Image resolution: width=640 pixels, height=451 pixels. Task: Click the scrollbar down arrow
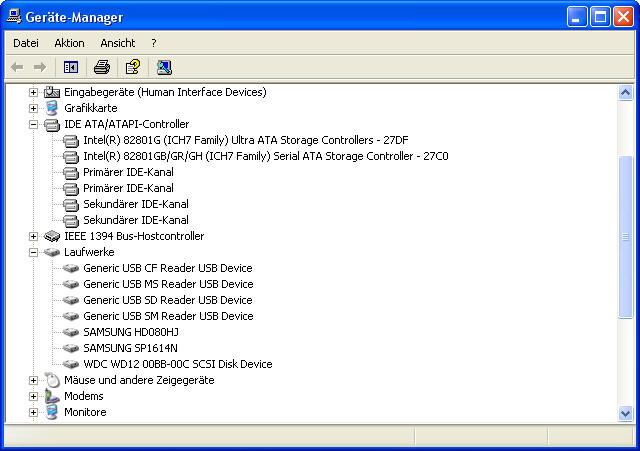click(x=625, y=414)
